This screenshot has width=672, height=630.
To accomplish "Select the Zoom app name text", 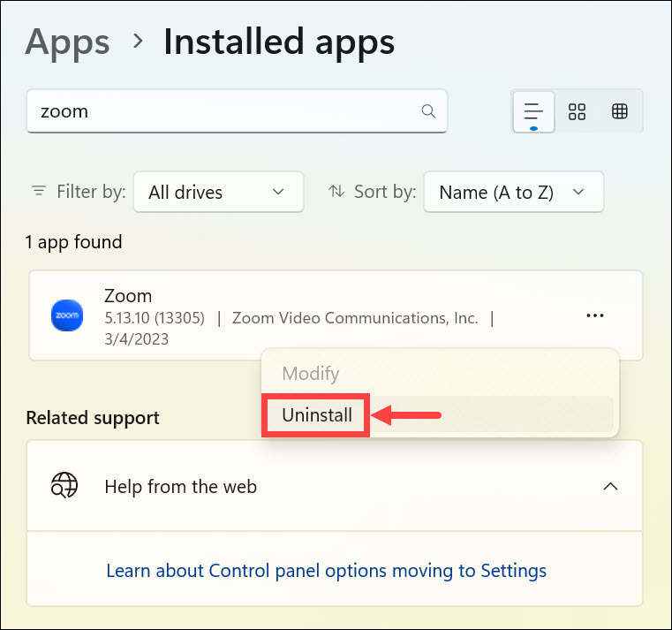I will coord(128,296).
